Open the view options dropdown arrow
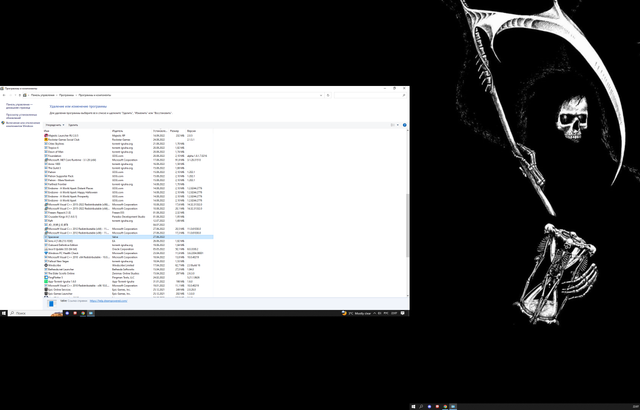Image resolution: width=640 pixels, height=410 pixels. [x=398, y=125]
